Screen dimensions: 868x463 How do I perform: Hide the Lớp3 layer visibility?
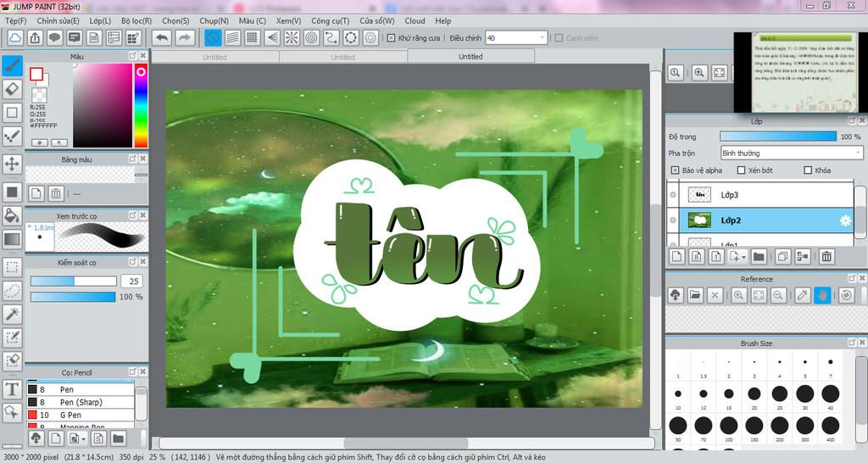[673, 194]
